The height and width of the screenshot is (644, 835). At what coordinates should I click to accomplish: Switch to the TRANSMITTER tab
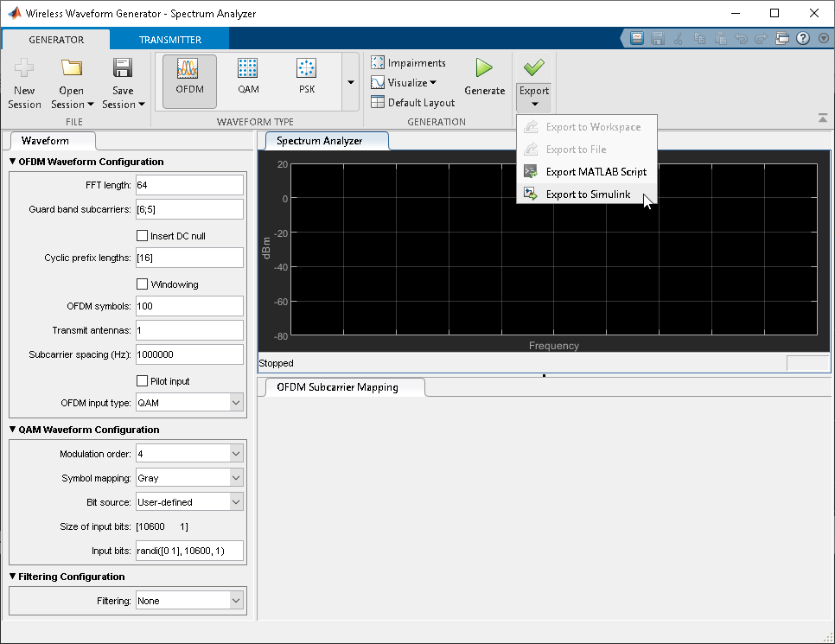[169, 40]
